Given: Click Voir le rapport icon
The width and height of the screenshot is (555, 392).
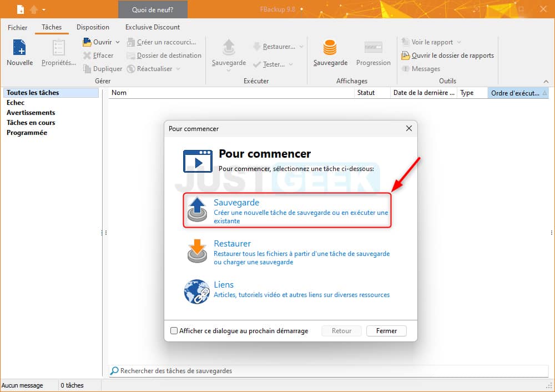Looking at the screenshot, I should [405, 42].
